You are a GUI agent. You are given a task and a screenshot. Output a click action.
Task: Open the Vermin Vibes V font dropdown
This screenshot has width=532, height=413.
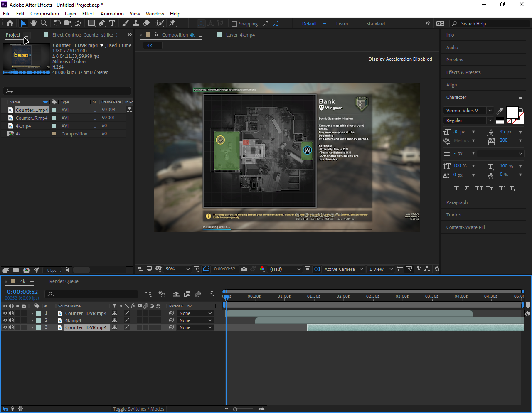tap(490, 111)
